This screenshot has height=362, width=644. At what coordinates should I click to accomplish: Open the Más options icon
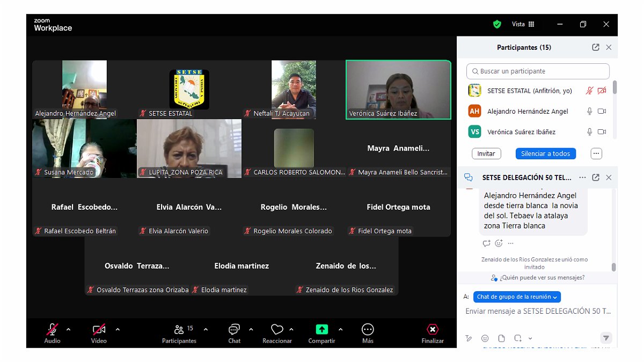368,330
